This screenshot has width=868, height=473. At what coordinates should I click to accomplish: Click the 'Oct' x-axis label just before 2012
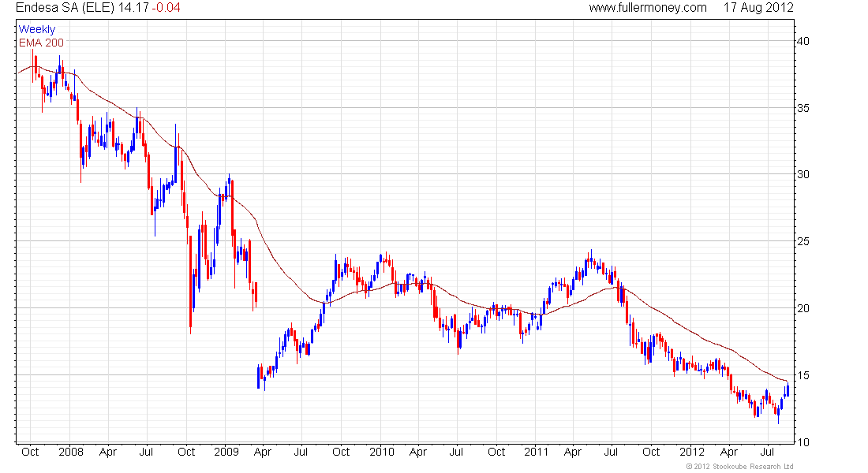651,452
